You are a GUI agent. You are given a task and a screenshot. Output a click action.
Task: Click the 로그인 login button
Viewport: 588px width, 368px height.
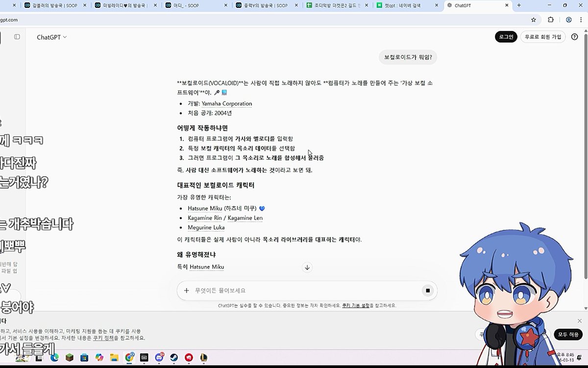pyautogui.click(x=506, y=37)
